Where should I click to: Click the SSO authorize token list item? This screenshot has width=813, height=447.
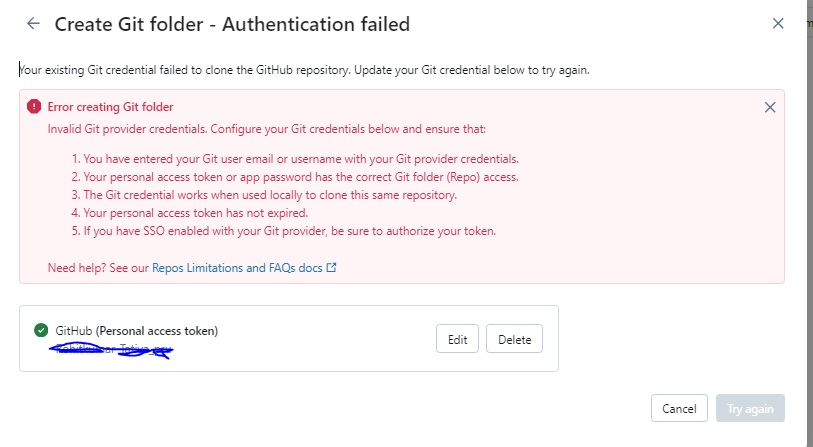tap(284, 231)
